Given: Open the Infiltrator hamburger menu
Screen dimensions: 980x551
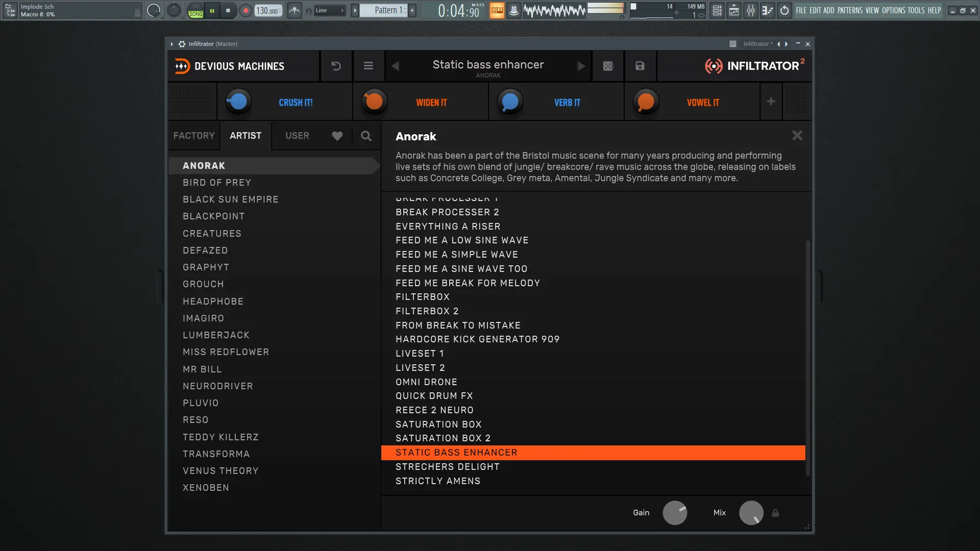Looking at the screenshot, I should 368,66.
